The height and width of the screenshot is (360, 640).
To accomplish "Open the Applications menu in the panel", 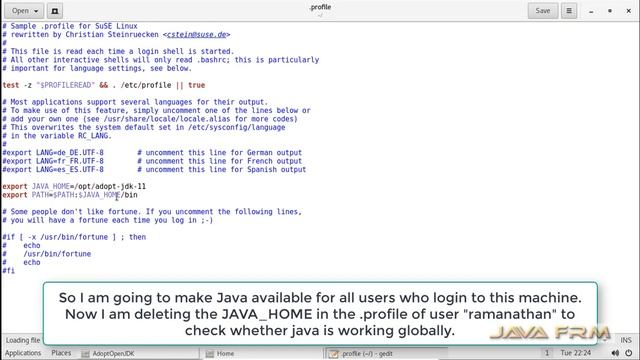I will 23,353.
